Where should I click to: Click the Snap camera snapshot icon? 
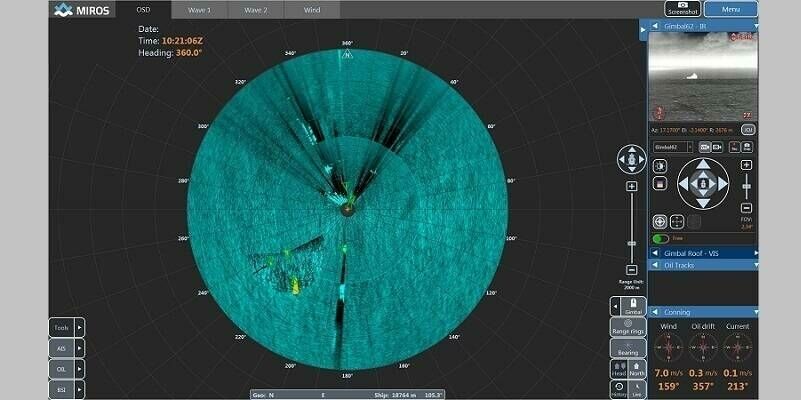point(747,147)
